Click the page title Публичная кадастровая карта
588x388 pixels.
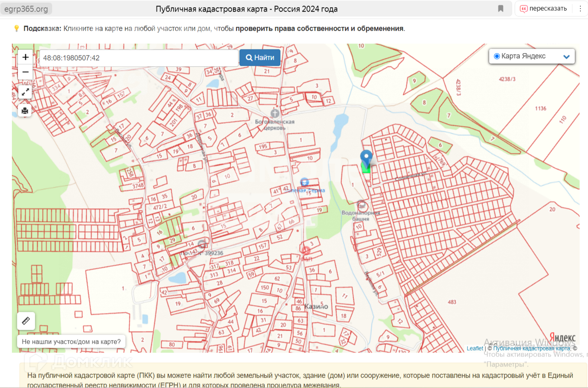(247, 9)
